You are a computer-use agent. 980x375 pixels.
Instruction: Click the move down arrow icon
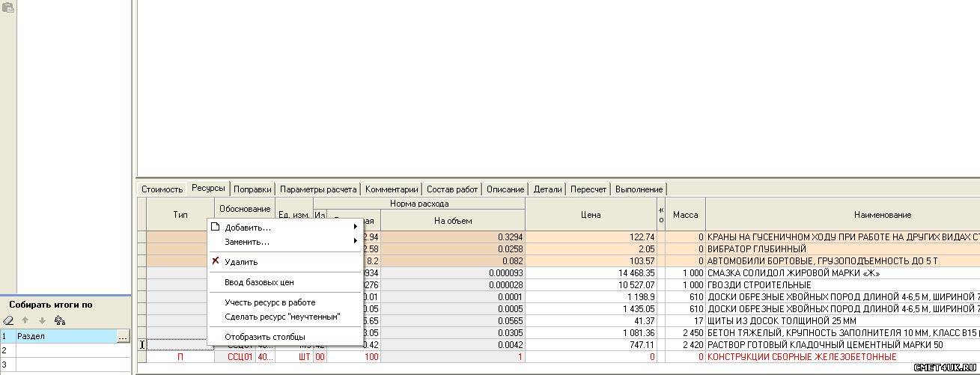42,320
